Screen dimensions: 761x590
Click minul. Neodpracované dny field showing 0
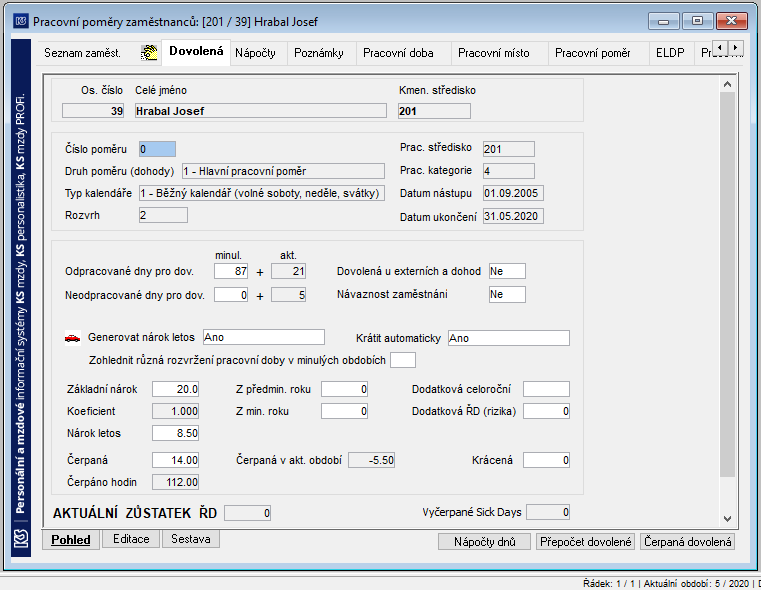pos(231,295)
